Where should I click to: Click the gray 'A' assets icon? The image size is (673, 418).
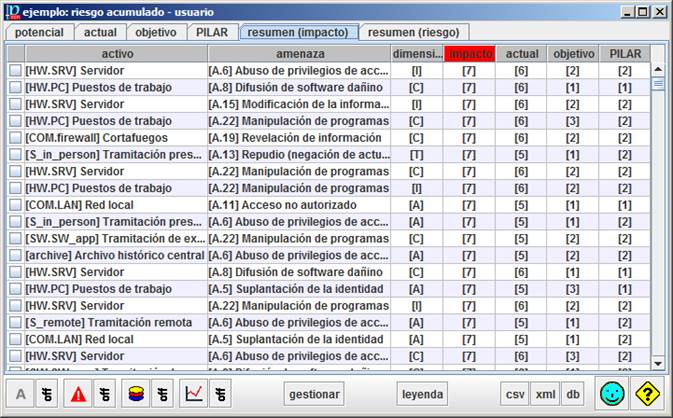click(21, 394)
